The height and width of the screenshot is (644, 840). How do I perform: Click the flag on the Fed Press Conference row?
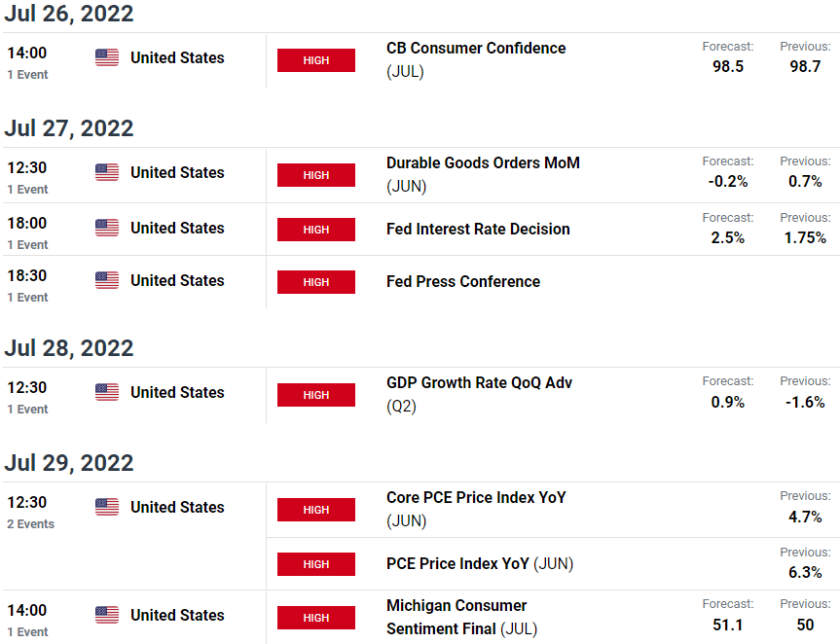[107, 280]
